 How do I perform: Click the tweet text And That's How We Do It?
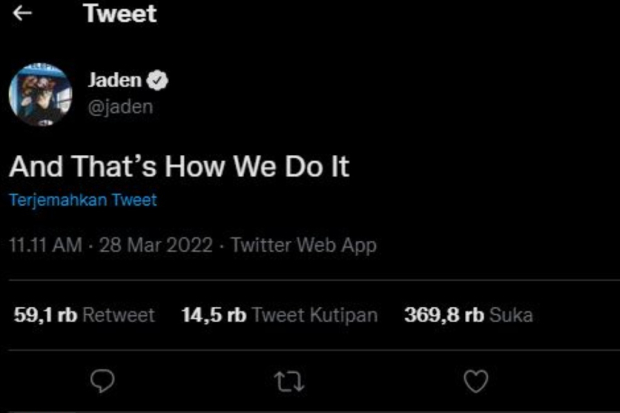(x=179, y=166)
